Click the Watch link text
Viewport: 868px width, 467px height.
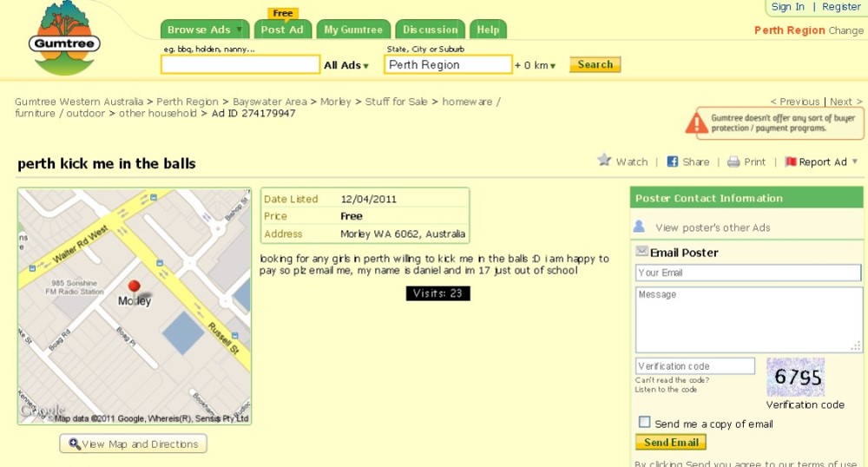pos(632,162)
